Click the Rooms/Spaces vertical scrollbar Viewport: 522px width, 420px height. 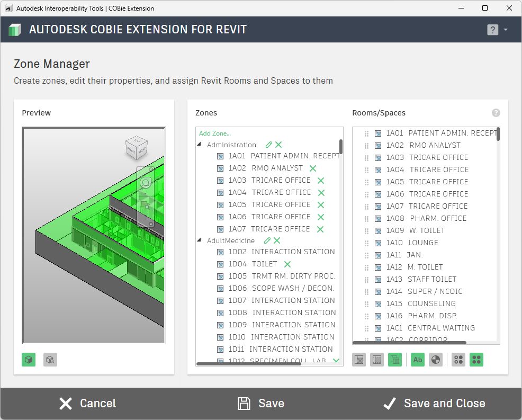[x=498, y=134]
